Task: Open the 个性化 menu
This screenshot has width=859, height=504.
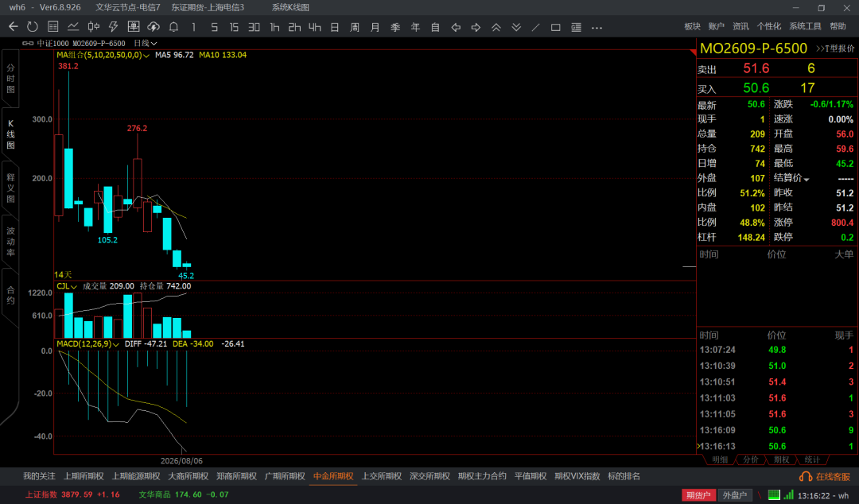Action: click(769, 26)
